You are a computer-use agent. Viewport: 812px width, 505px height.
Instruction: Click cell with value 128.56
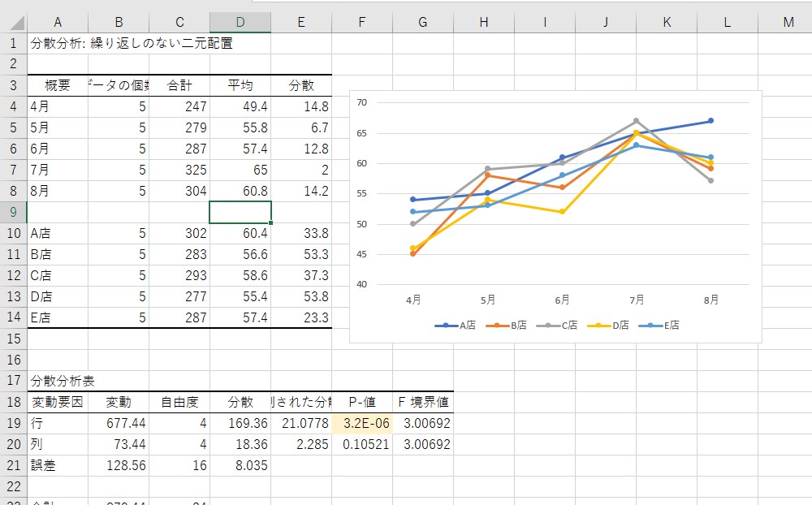pyautogui.click(x=119, y=466)
